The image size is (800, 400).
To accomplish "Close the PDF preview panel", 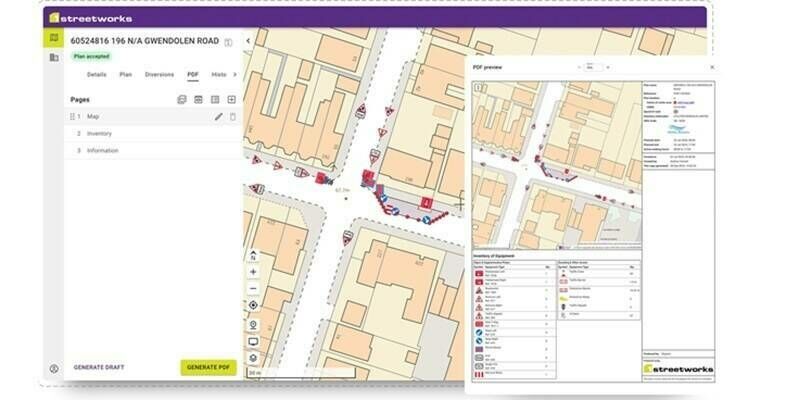I will (x=712, y=67).
